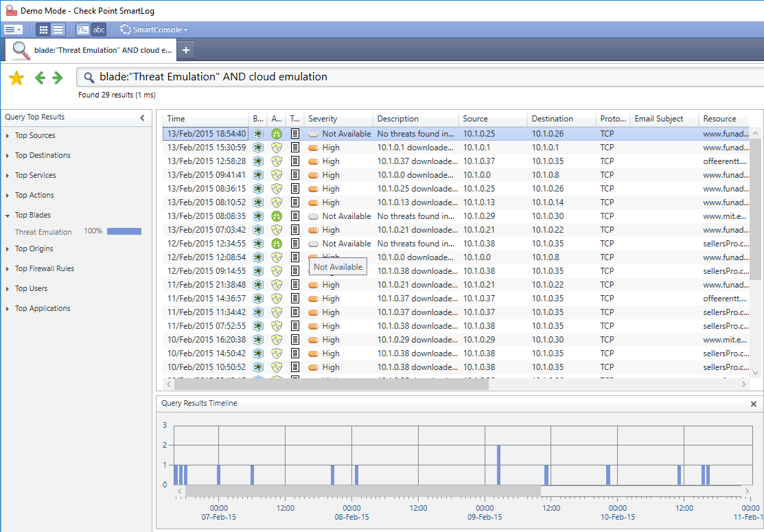Click detect shield icon in 13/Feb/2015 08:10:52 row
The image size is (764, 532).
(x=276, y=203)
